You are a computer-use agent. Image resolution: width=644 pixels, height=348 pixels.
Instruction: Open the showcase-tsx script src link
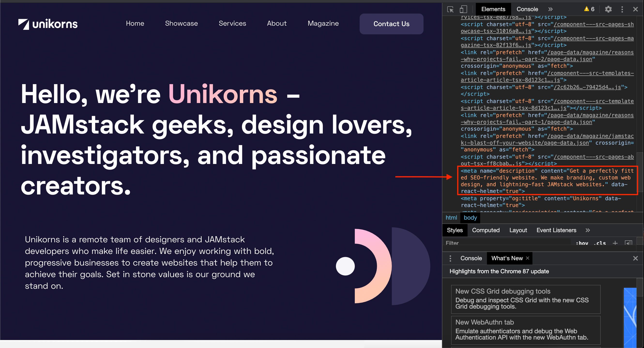click(547, 28)
